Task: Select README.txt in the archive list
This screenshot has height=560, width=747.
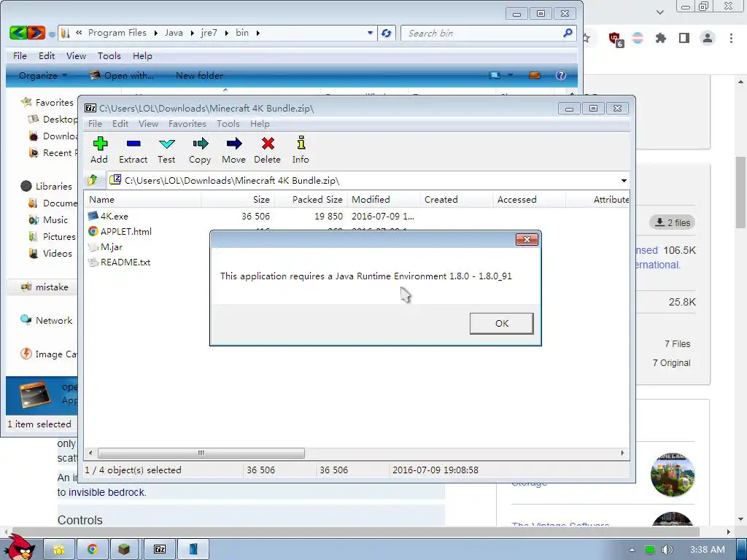Action: [120, 262]
